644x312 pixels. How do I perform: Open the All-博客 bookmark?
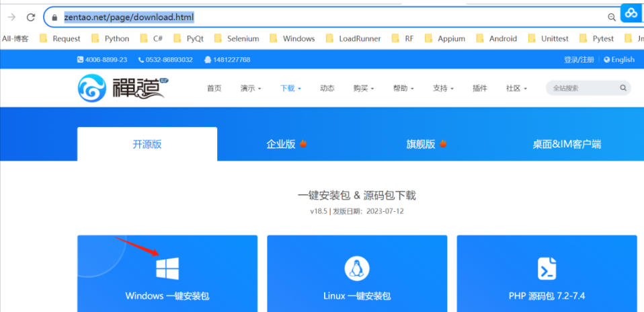click(x=15, y=38)
